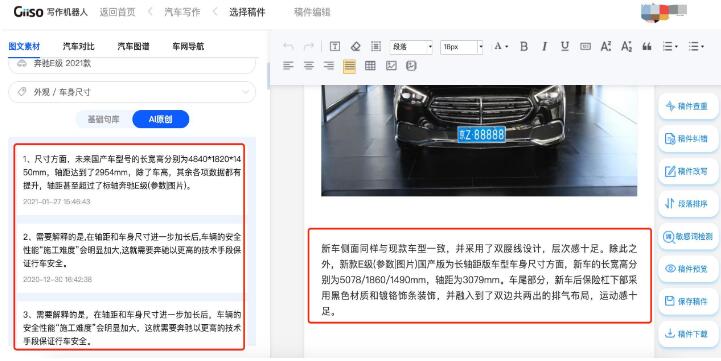Align text right
This screenshot has width=721, height=361.
click(329, 66)
